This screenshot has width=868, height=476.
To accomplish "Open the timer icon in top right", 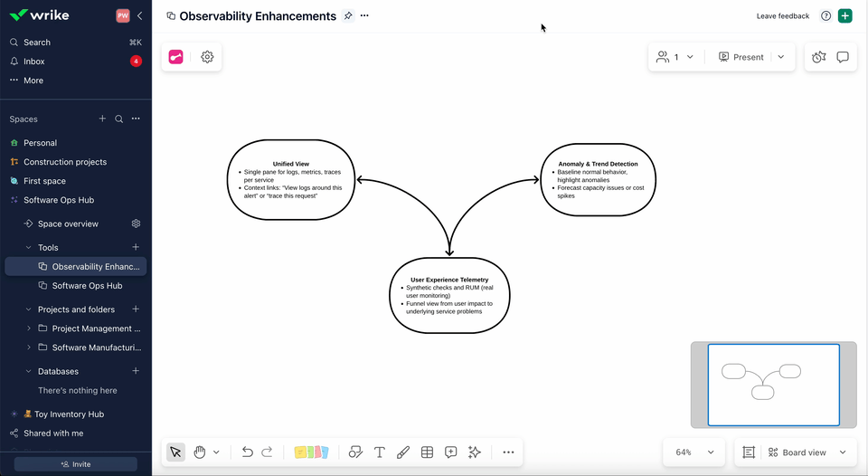I will tap(818, 57).
